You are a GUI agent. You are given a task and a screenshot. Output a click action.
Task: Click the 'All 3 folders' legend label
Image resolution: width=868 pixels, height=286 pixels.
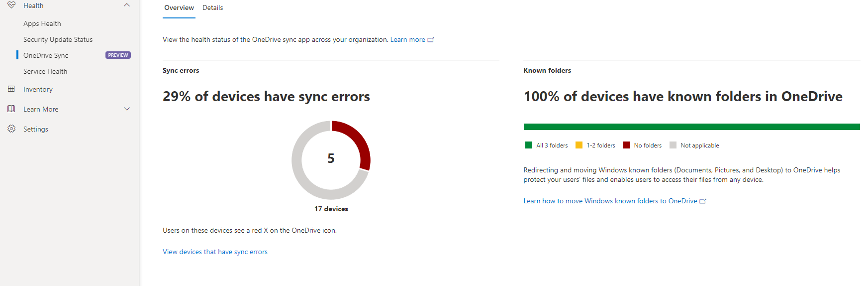point(552,145)
